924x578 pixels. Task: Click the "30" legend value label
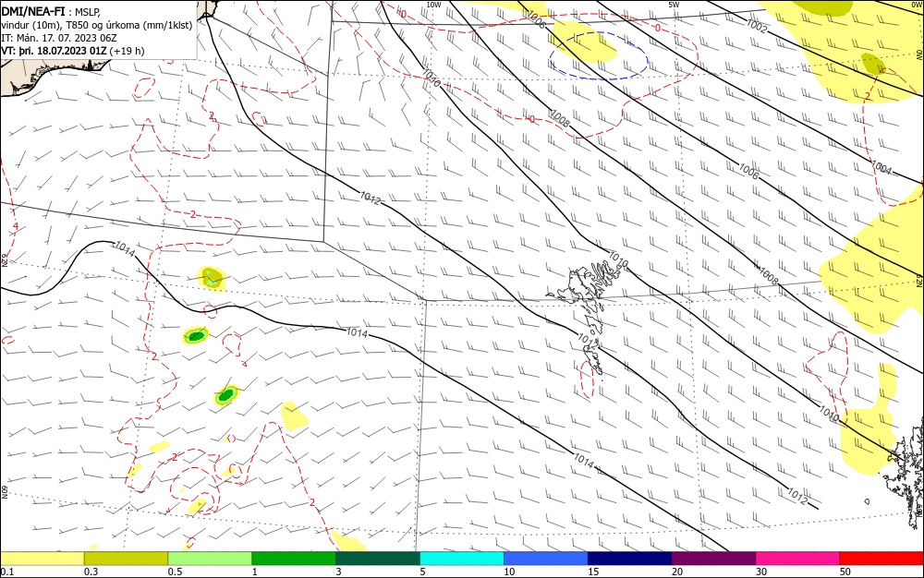pos(760,572)
